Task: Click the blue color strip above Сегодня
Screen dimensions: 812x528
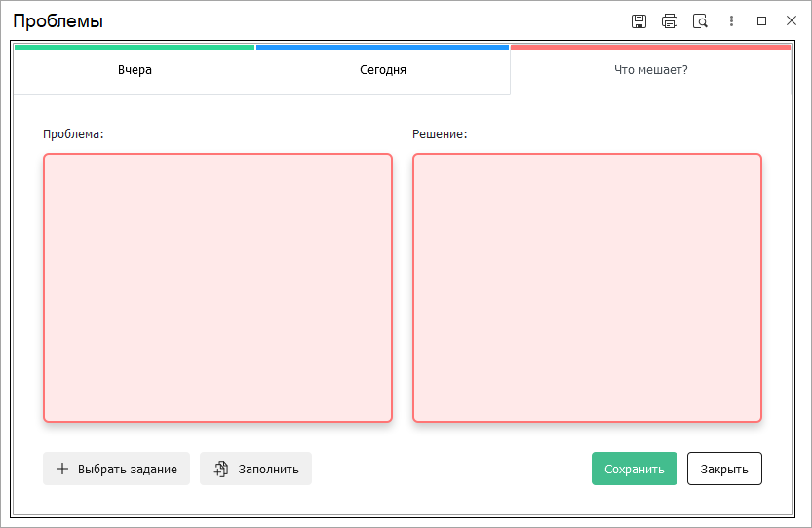Action: tap(382, 47)
